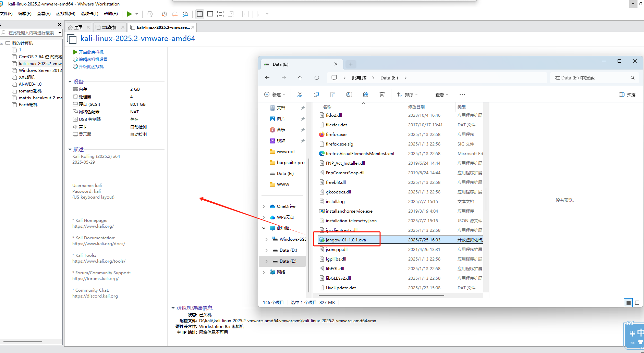Toggle the thumbnail bar view icon
Screen dimensions: 644x353
click(210, 14)
